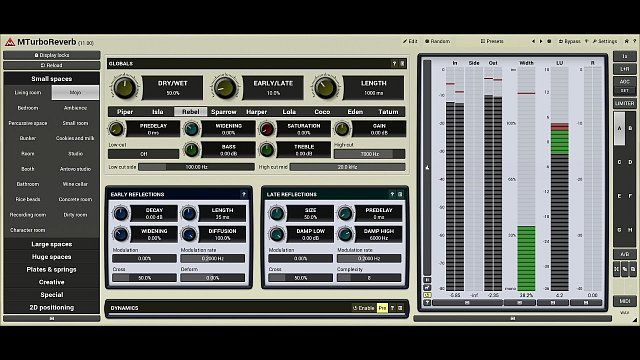The image size is (640, 360).
Task: Toggle the AGC button
Action: click(x=624, y=82)
